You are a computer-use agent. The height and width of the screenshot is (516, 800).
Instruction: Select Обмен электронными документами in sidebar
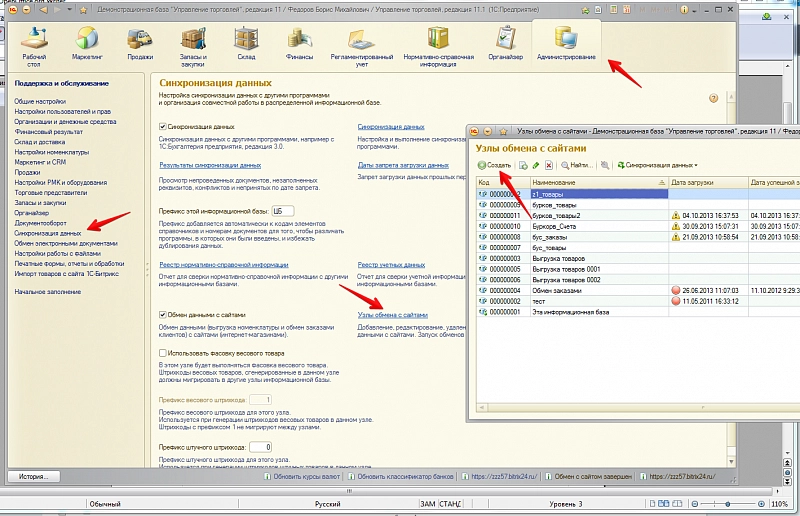point(65,243)
